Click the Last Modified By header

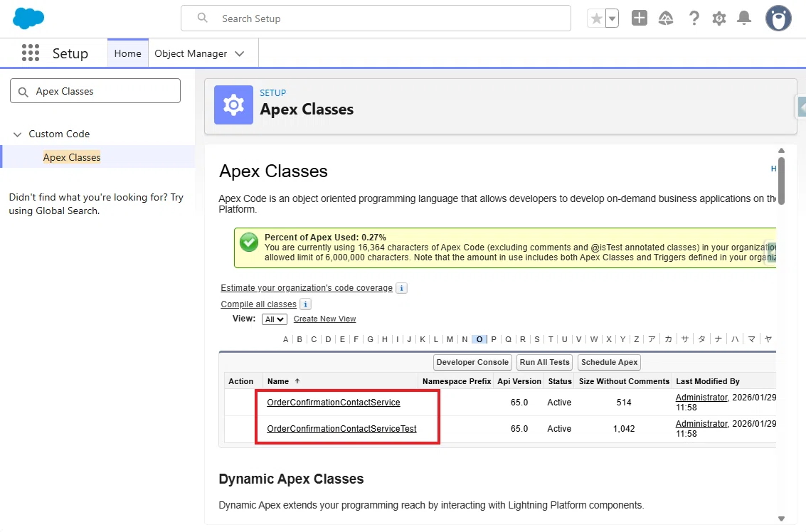707,381
